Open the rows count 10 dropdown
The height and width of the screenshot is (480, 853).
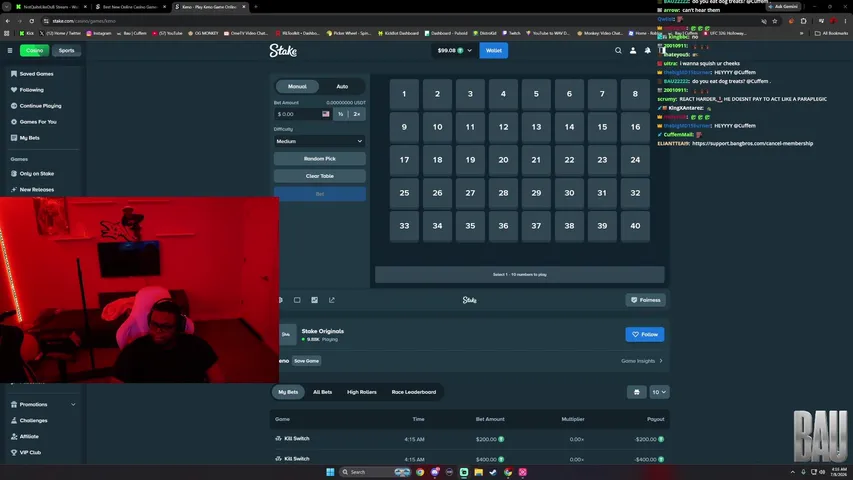point(659,392)
